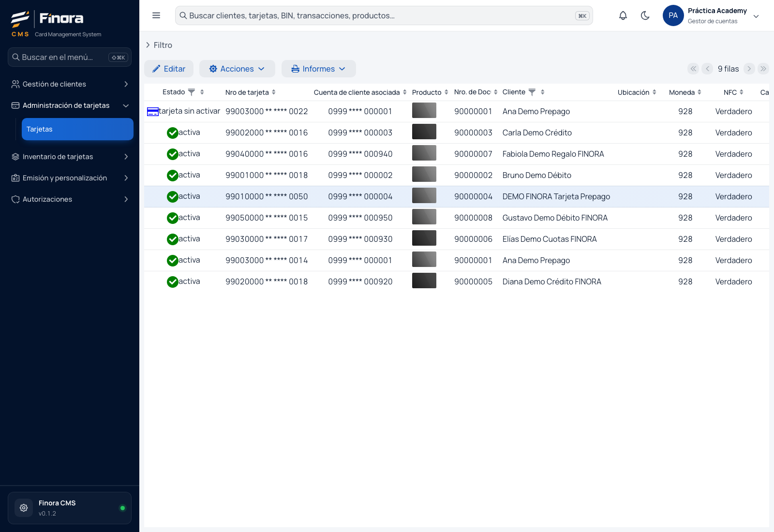Open Práctica Academy account dropdown chevron
Viewport: 774px width, 532px height.
tap(756, 16)
